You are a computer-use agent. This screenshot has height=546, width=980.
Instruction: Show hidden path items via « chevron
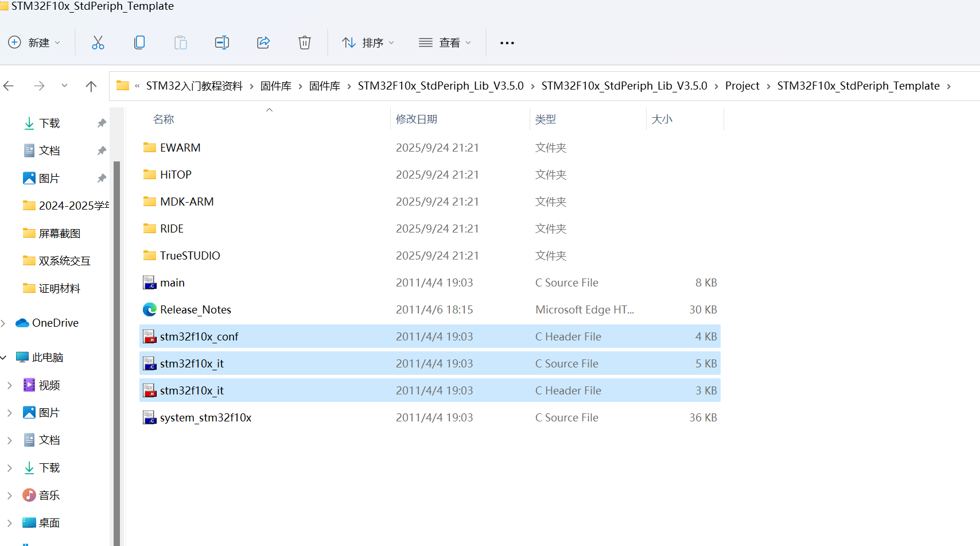coord(138,86)
